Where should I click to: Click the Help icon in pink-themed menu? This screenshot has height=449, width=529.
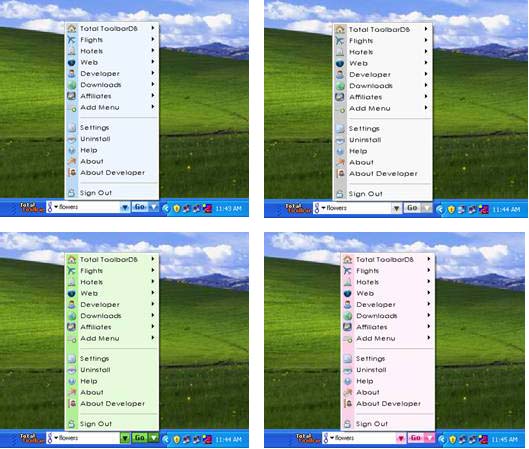point(347,381)
